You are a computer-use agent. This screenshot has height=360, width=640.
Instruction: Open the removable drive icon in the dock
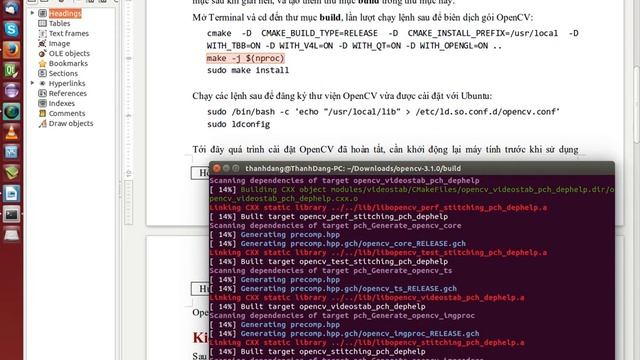[x=11, y=234]
